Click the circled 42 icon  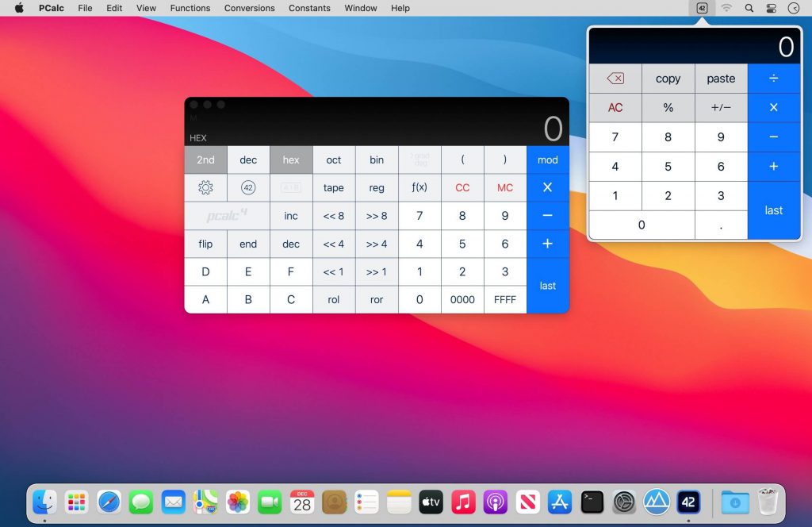coord(248,187)
